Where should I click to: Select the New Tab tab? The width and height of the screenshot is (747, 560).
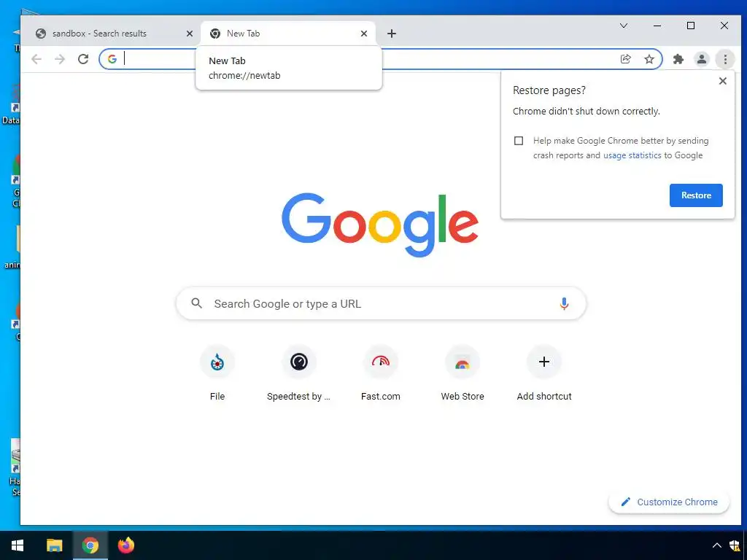(x=287, y=34)
